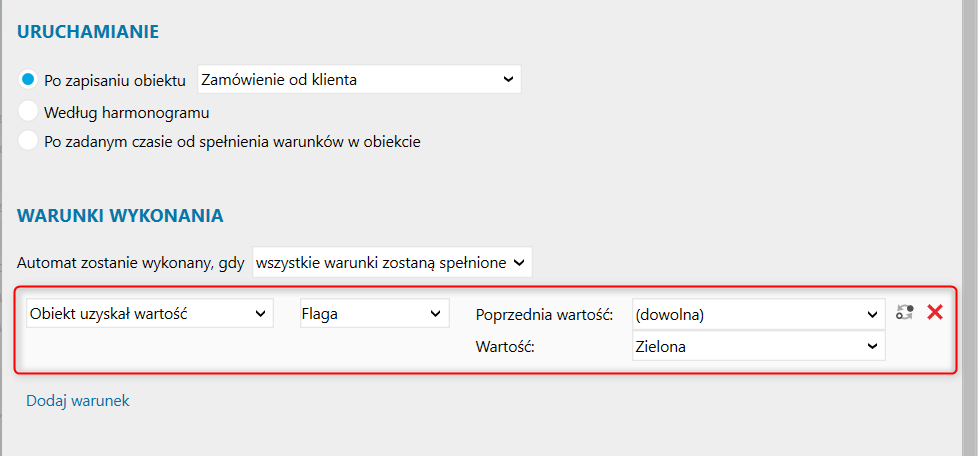Open the 'Obiekt uzyskał wartość' condition dropdown
Screen dimensions: 978x456
[x=149, y=314]
